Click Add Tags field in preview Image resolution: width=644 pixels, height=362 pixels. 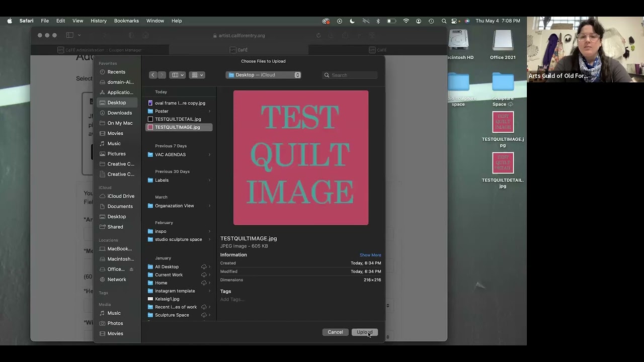[232, 299]
